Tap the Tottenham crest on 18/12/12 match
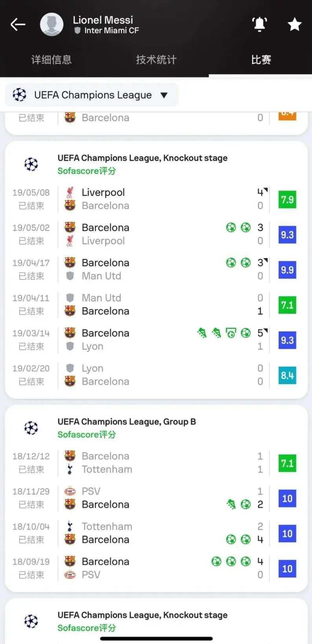The image size is (312, 644). [70, 469]
